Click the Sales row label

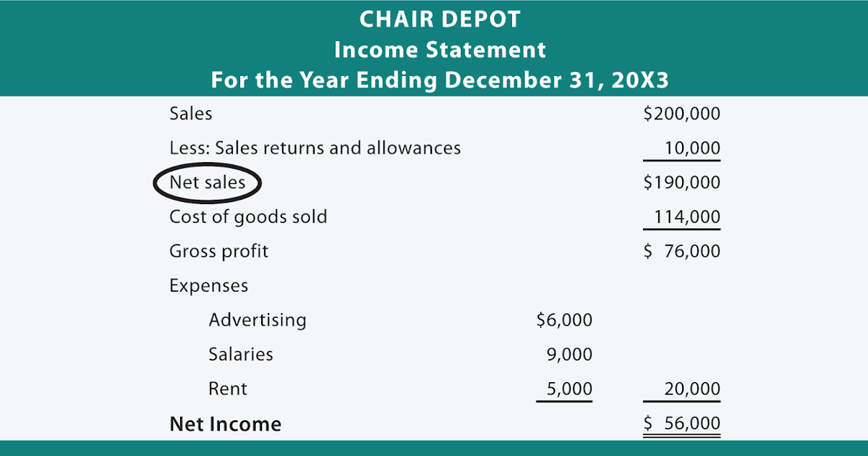[x=190, y=114]
